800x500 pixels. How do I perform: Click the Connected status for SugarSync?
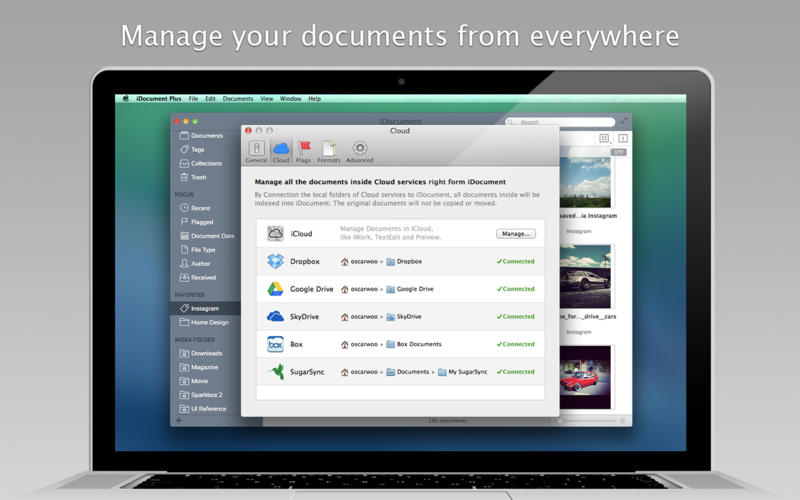(x=516, y=372)
